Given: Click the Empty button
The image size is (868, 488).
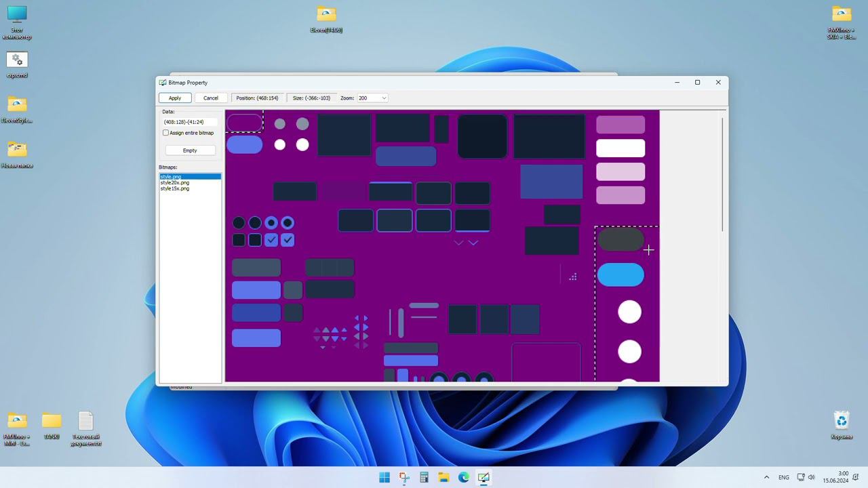Looking at the screenshot, I should (190, 150).
